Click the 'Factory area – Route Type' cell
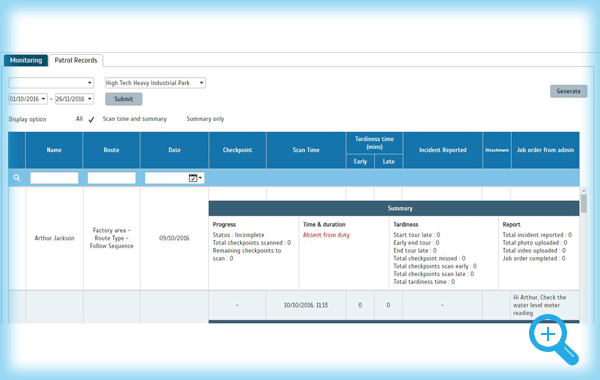 (111, 238)
